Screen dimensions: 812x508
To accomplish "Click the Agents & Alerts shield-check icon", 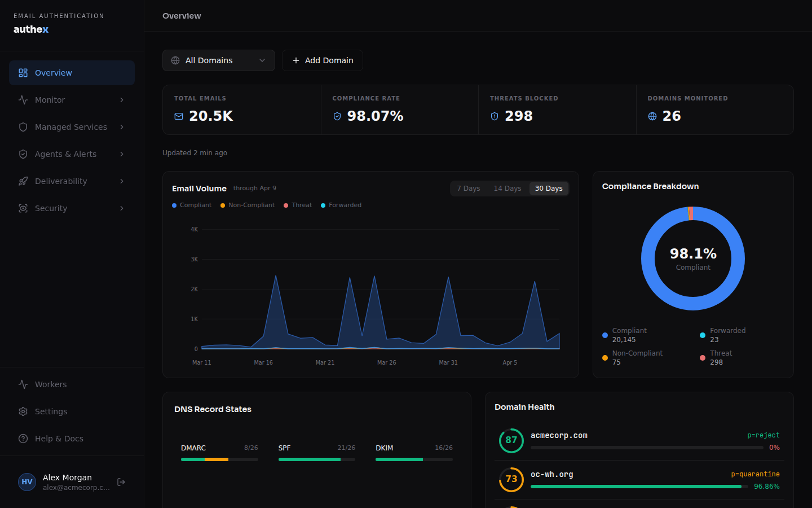I will click(23, 154).
